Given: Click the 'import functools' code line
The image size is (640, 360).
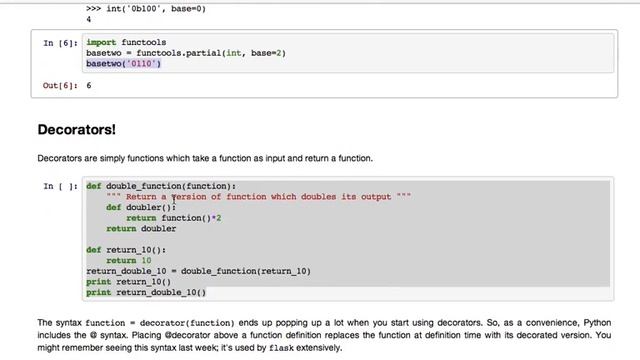Looking at the screenshot, I should pyautogui.click(x=126, y=42).
